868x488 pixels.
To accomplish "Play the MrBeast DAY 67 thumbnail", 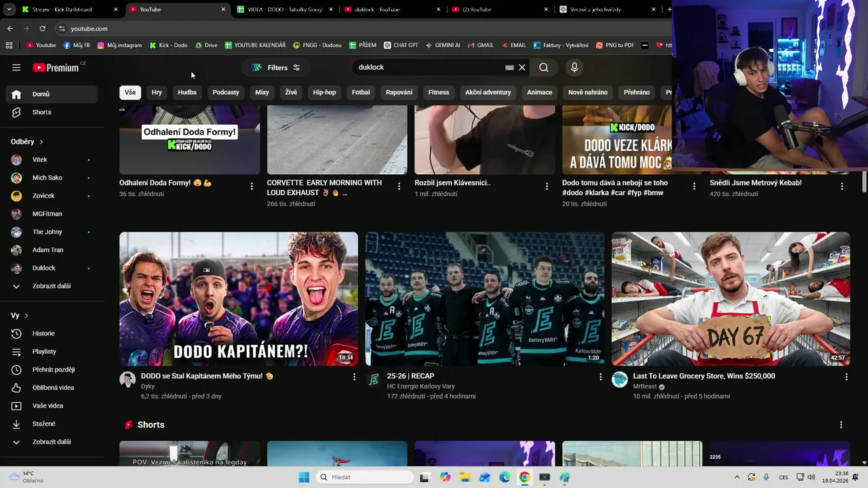I will 730,299.
